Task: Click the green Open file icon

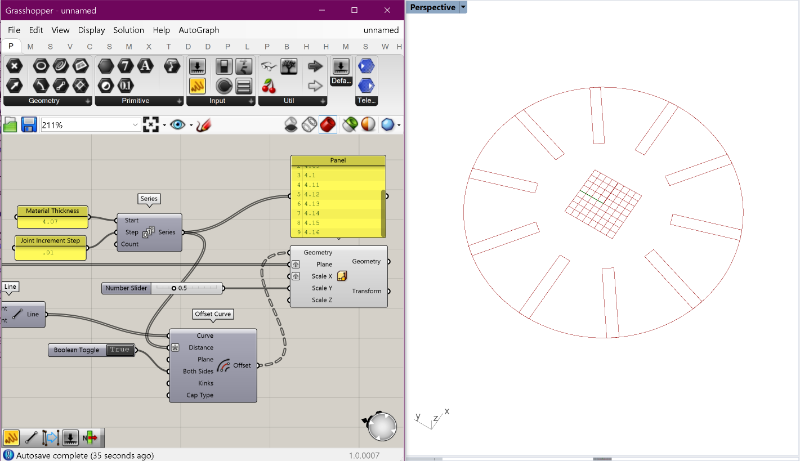Action: pos(10,124)
